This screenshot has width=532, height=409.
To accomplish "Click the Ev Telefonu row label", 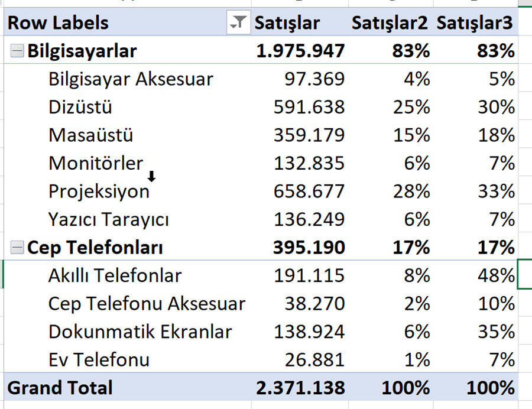I will [99, 360].
